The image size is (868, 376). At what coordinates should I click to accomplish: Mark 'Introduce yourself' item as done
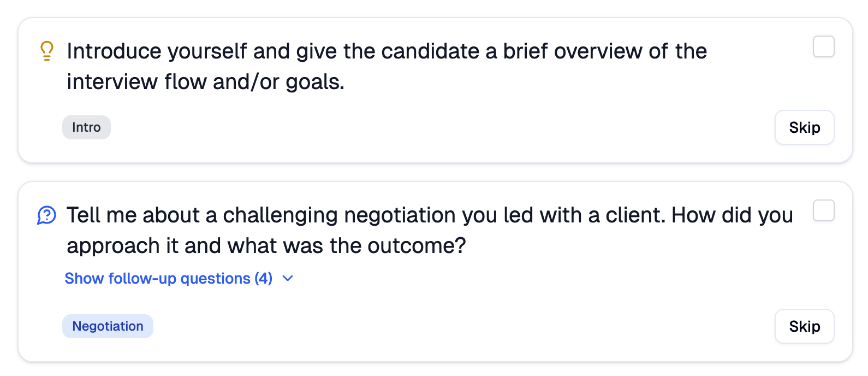823,47
